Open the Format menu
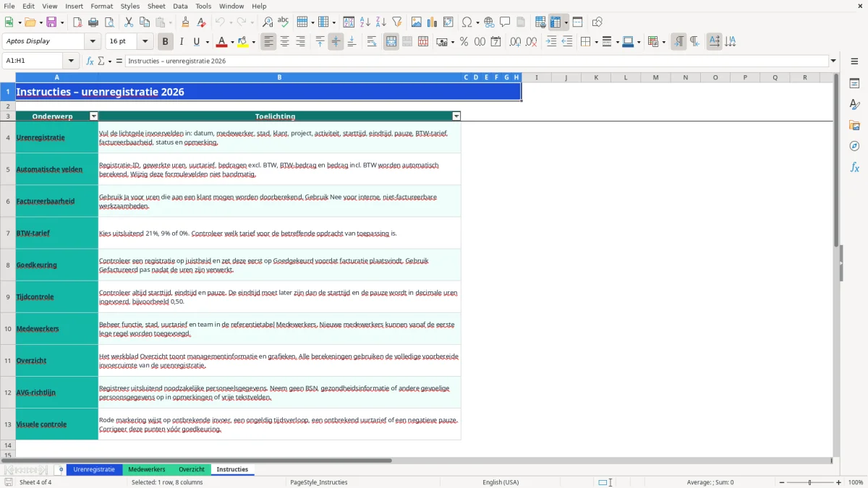Screen dimensions: 868x488 tap(101, 6)
